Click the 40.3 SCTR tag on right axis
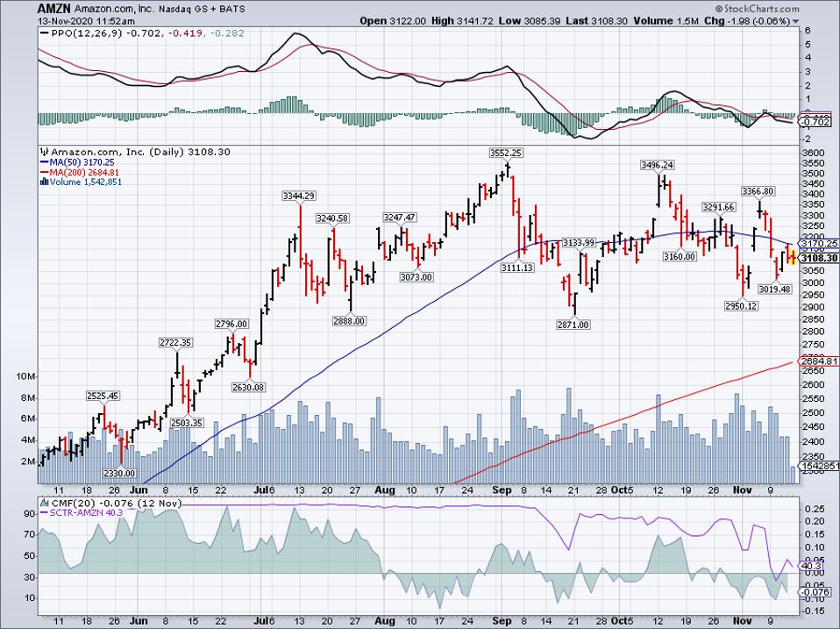Image resolution: width=840 pixels, height=629 pixels. click(811, 566)
